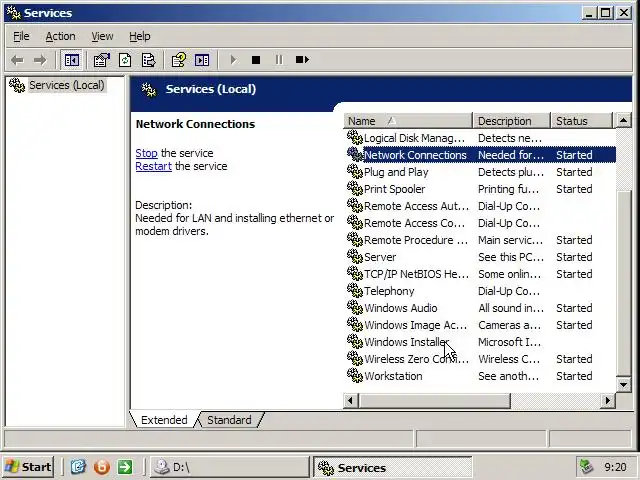The image size is (640, 480).
Task: Sort by the Description column header
Action: pyautogui.click(x=511, y=121)
